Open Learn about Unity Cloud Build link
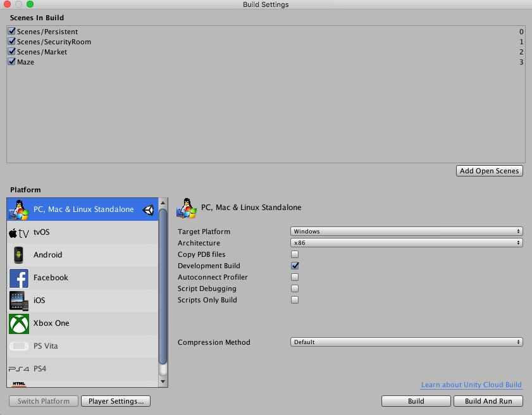This screenshot has width=532, height=415. click(x=471, y=385)
